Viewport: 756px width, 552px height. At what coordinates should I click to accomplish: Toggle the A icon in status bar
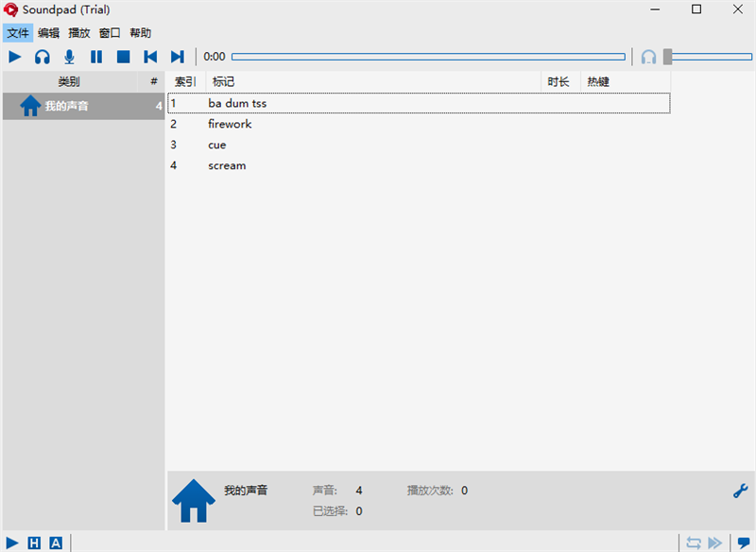(56, 543)
